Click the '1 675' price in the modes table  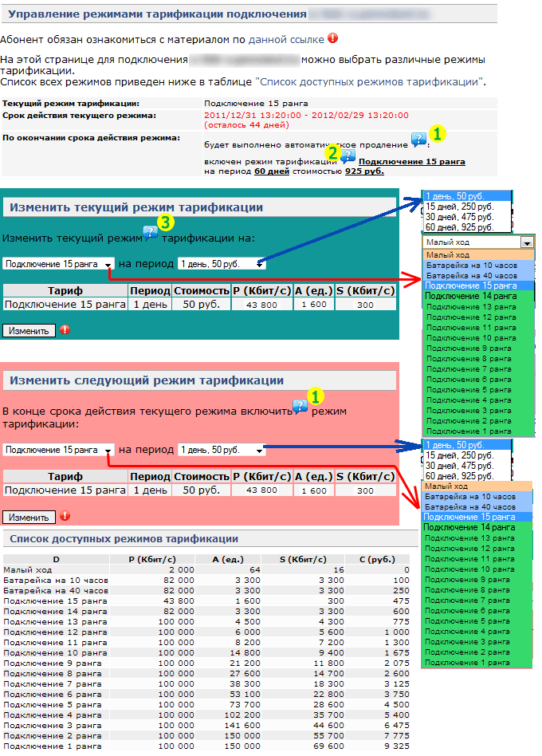[x=397, y=653]
